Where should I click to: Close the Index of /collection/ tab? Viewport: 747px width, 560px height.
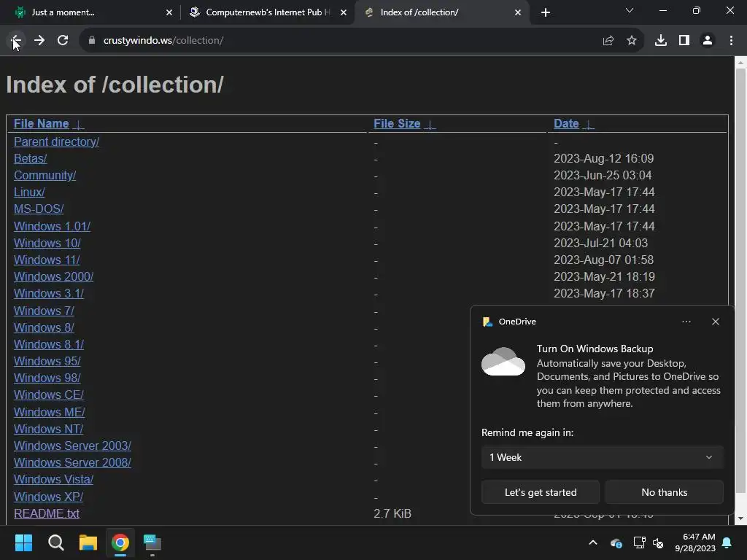coord(518,12)
